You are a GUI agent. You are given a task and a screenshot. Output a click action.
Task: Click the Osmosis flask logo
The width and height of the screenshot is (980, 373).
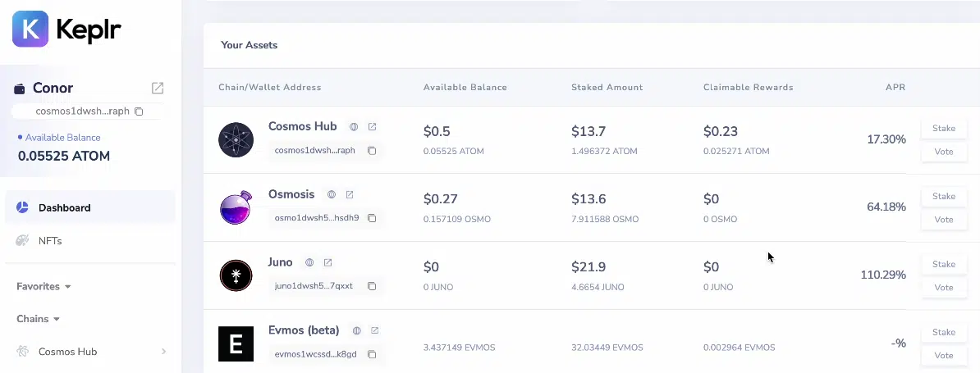[x=236, y=207]
